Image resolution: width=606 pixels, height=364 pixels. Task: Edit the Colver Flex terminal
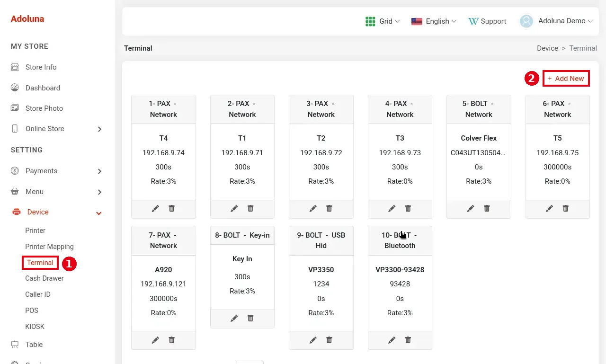point(471,208)
